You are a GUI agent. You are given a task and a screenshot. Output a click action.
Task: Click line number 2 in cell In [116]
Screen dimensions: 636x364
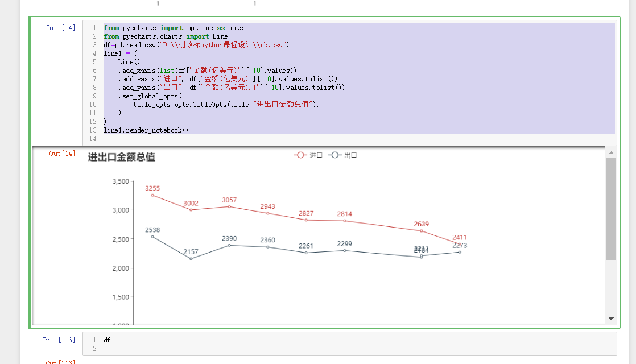[94, 348]
